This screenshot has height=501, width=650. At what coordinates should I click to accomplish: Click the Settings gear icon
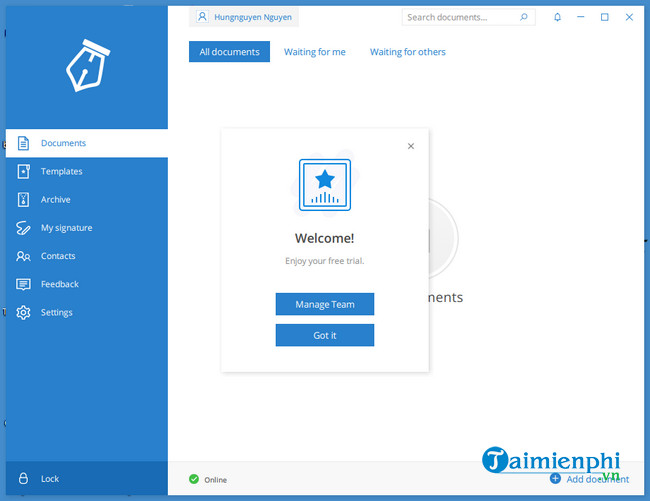pos(23,312)
